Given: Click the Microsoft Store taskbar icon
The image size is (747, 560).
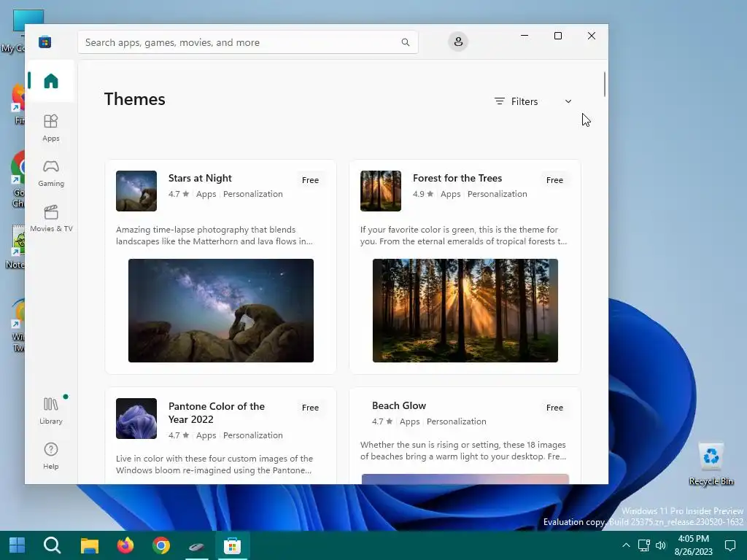Looking at the screenshot, I should click(x=232, y=545).
